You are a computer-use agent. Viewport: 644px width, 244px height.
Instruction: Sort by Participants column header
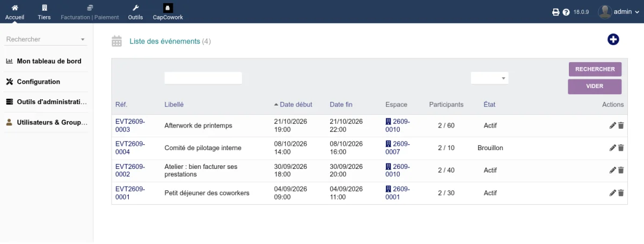[446, 105]
